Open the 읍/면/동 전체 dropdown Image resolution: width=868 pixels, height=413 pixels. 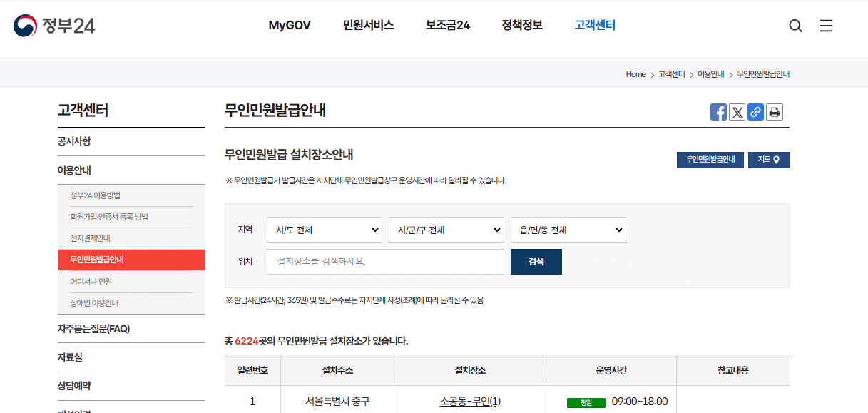568,230
